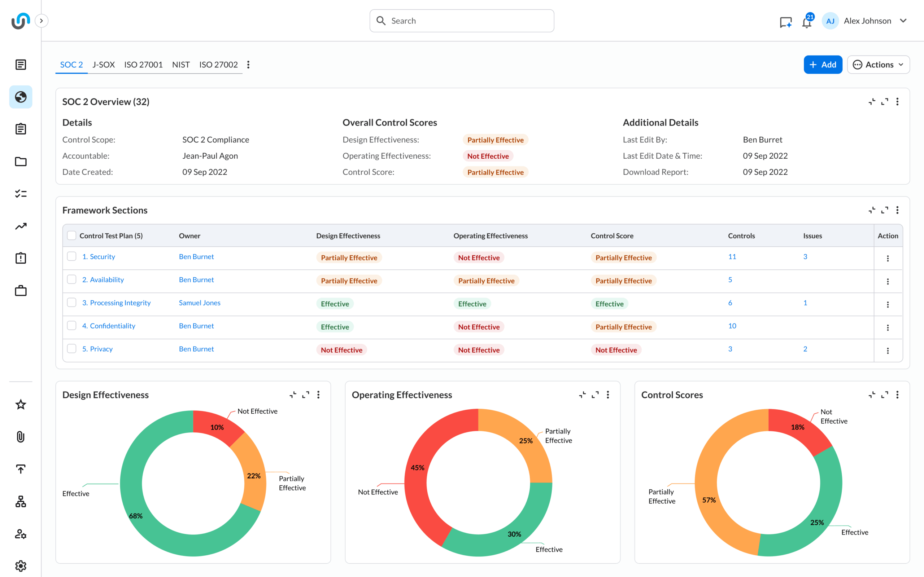
Task: Toggle the Control Test Plan select-all checkbox
Action: pos(71,235)
